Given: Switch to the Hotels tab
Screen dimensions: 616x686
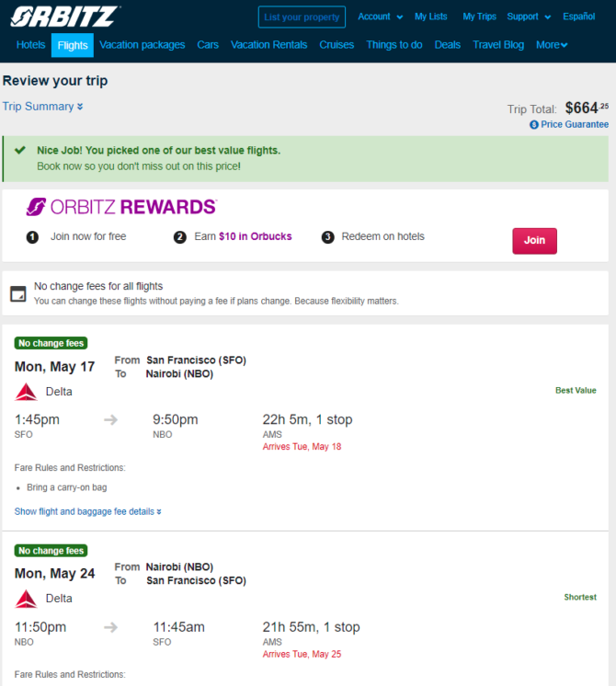Looking at the screenshot, I should [30, 45].
